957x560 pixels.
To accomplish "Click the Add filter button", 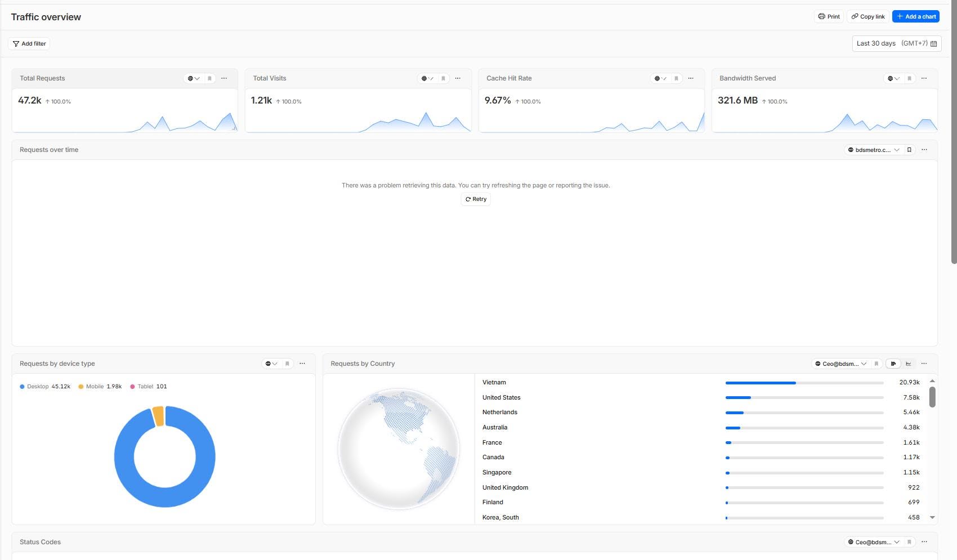I will (29, 43).
